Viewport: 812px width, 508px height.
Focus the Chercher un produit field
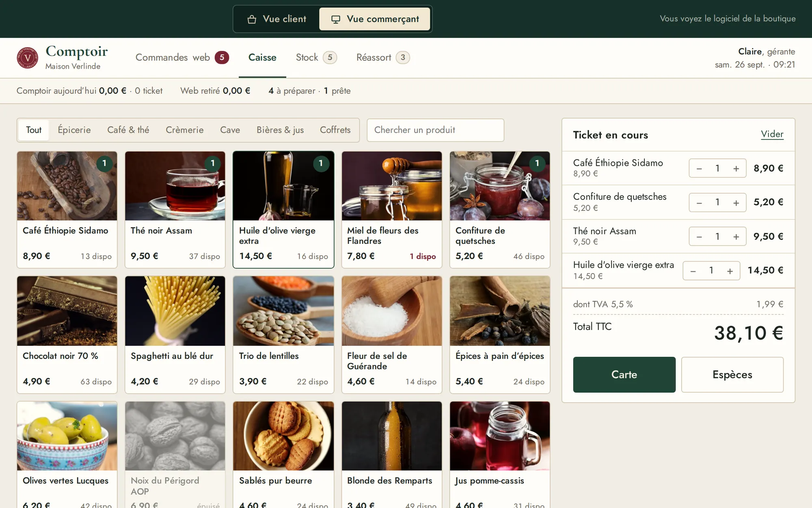click(x=436, y=130)
